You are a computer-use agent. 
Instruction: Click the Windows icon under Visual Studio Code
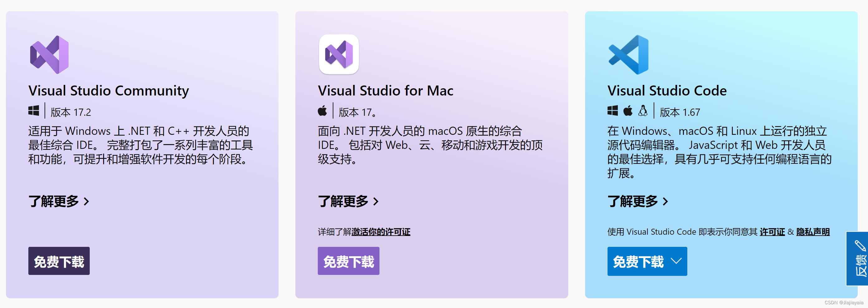coord(613,111)
